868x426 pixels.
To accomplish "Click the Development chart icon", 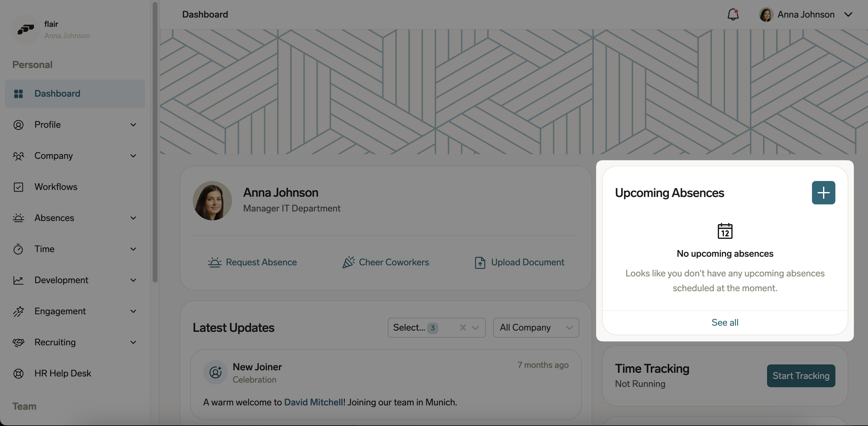I will click(x=19, y=280).
